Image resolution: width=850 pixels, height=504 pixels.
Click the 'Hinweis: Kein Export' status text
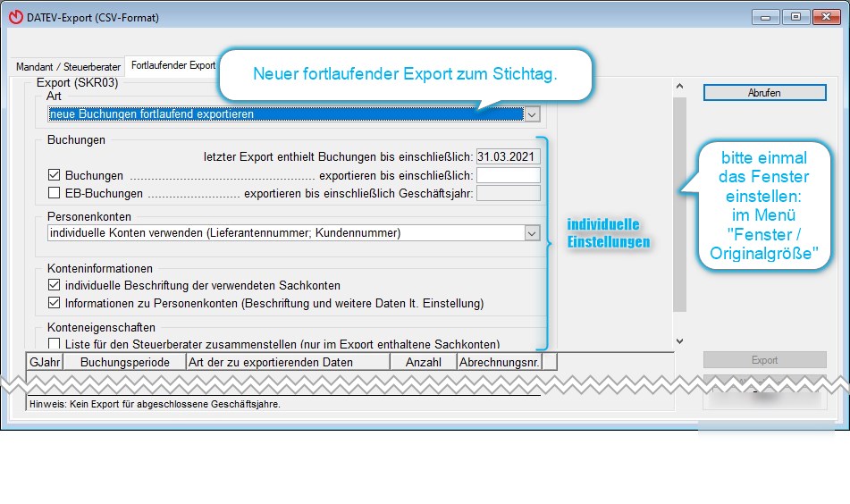(155, 404)
